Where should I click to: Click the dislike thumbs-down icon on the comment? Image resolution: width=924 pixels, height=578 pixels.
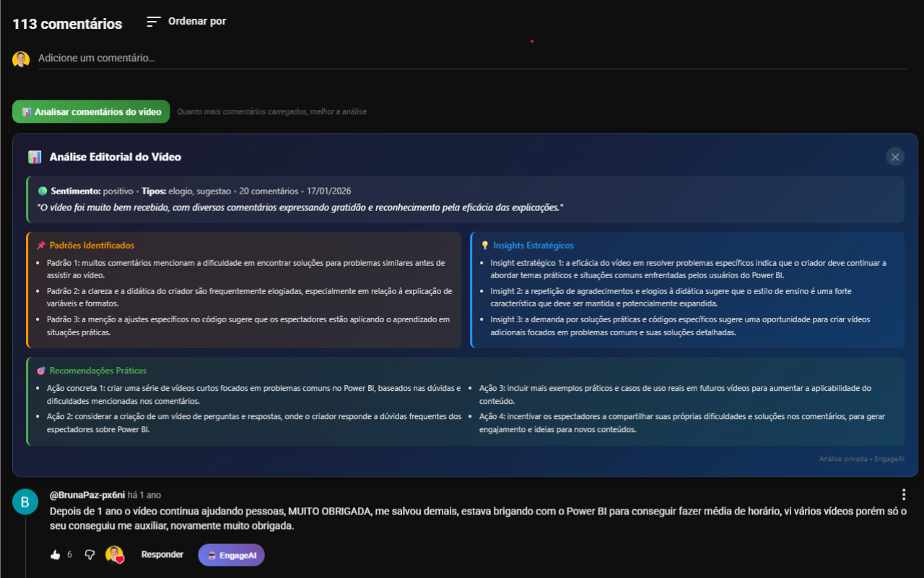[x=88, y=554]
